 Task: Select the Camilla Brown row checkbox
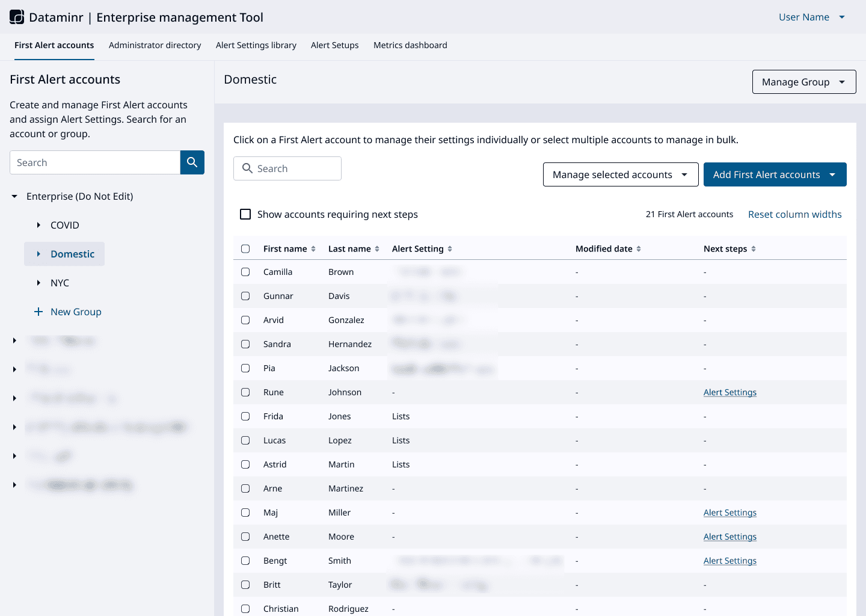click(x=245, y=272)
